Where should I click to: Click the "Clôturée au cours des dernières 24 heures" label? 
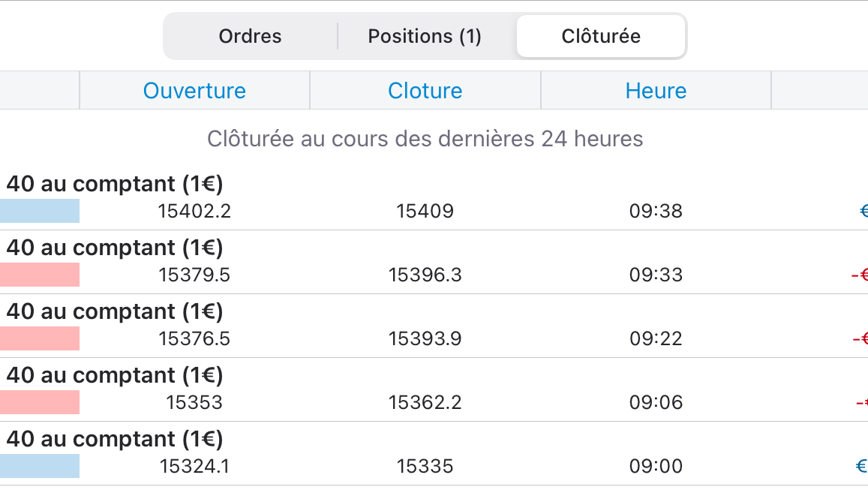click(x=425, y=139)
